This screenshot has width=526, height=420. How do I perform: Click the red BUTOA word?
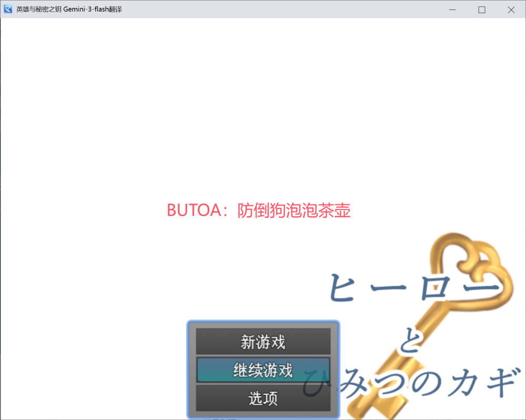(x=193, y=210)
